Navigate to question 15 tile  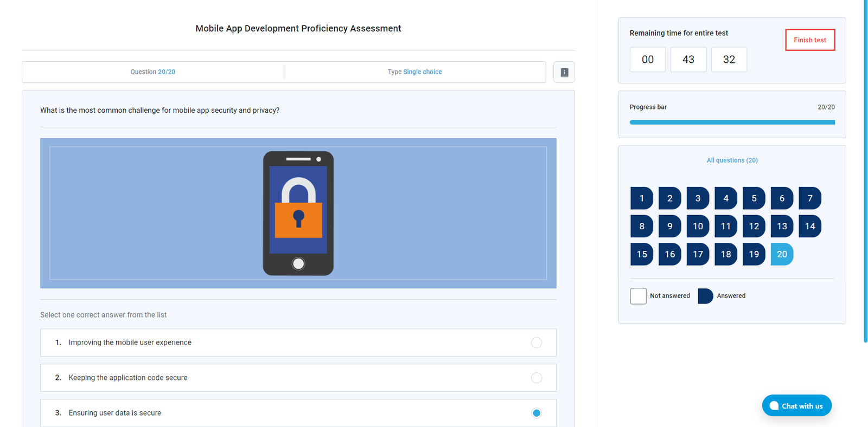(641, 254)
